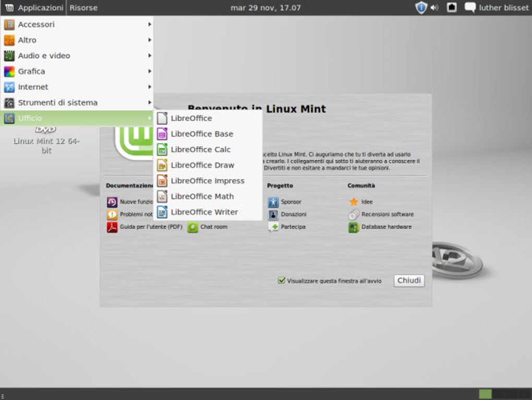Click the LibreOffice Writer icon
Viewport: 532px width, 400px height.
point(162,212)
